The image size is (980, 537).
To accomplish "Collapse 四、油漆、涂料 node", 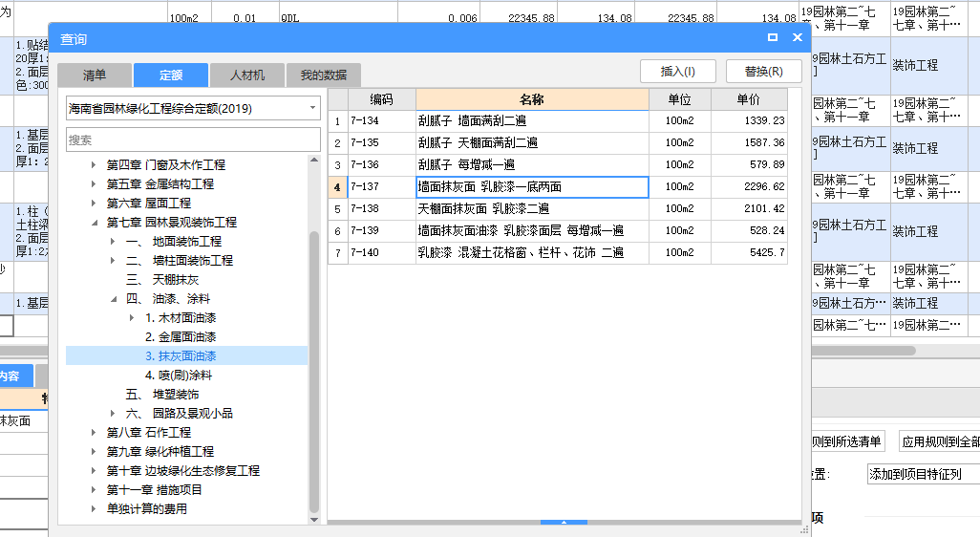I will (113, 299).
